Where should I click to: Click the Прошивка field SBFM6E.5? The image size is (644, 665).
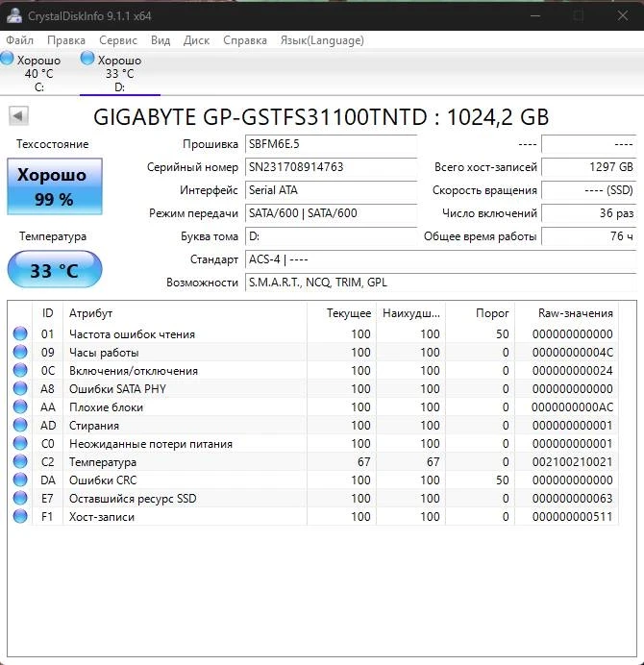coord(331,144)
